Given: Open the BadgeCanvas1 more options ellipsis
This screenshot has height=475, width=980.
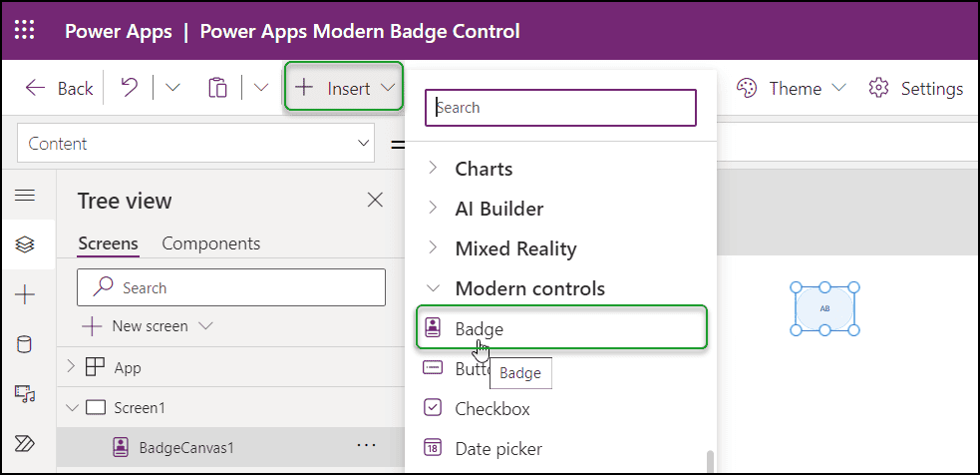Looking at the screenshot, I should [x=366, y=445].
